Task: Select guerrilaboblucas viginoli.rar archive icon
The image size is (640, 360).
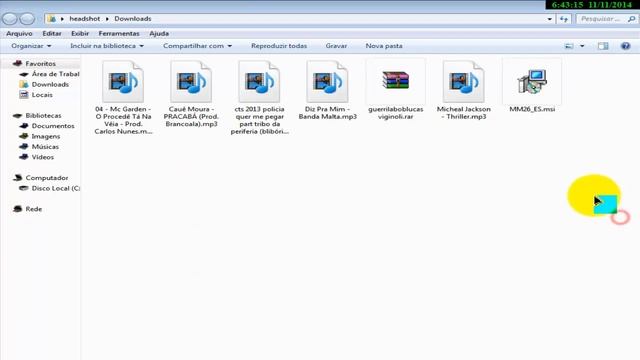Action: point(396,80)
